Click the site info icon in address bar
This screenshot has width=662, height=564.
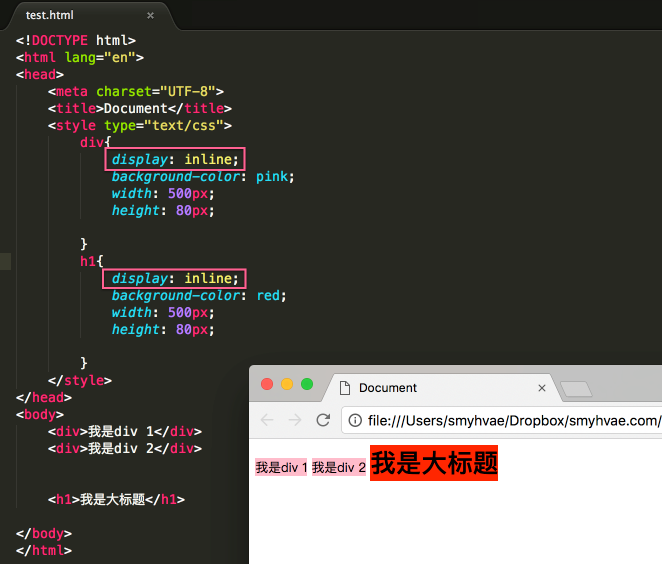(x=355, y=420)
